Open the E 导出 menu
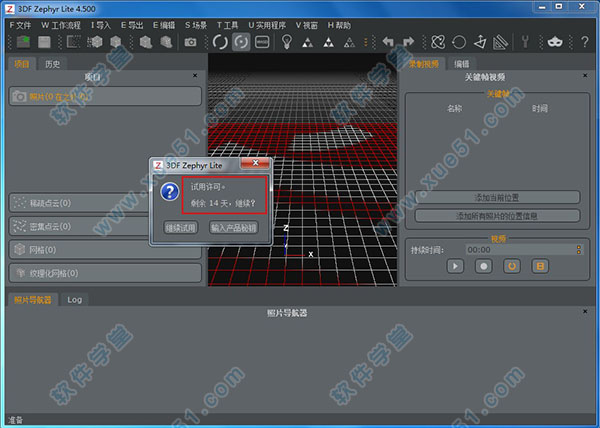The image size is (600, 428). click(x=132, y=25)
